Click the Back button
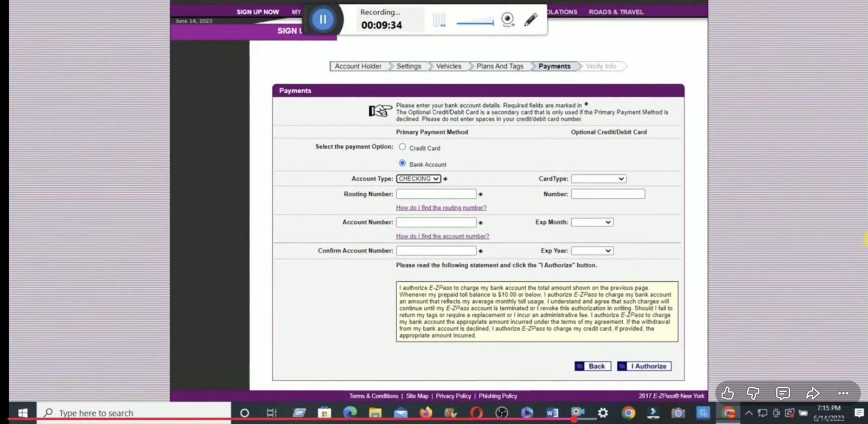Image resolution: width=868 pixels, height=424 pixels. (x=593, y=366)
